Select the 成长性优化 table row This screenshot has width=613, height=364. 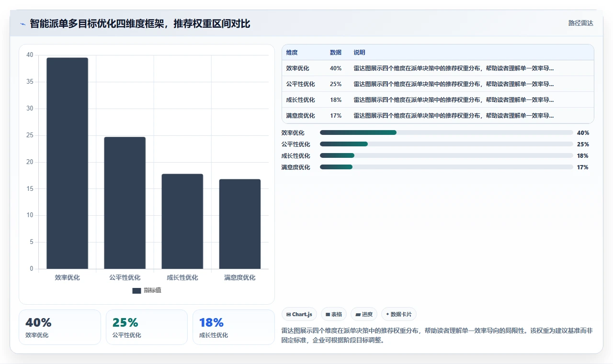[x=438, y=100]
